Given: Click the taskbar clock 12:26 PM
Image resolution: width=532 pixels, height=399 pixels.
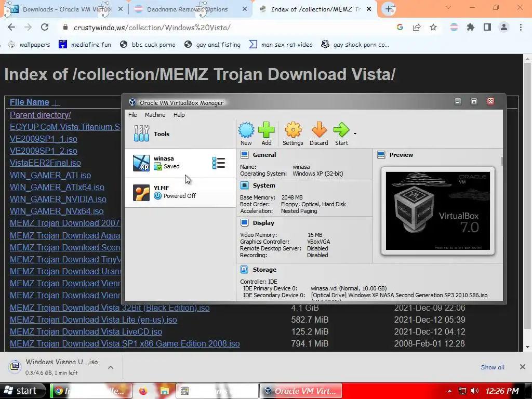Looking at the screenshot, I should point(502,391).
